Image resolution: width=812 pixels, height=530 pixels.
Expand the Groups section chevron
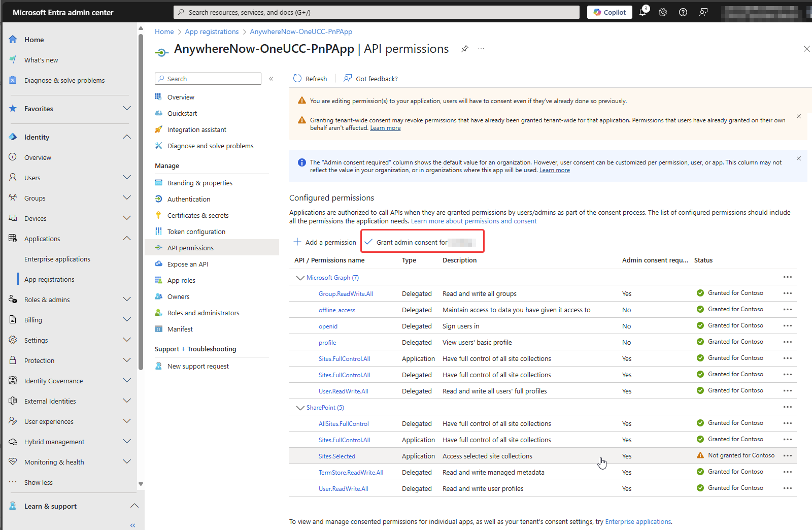tap(127, 197)
